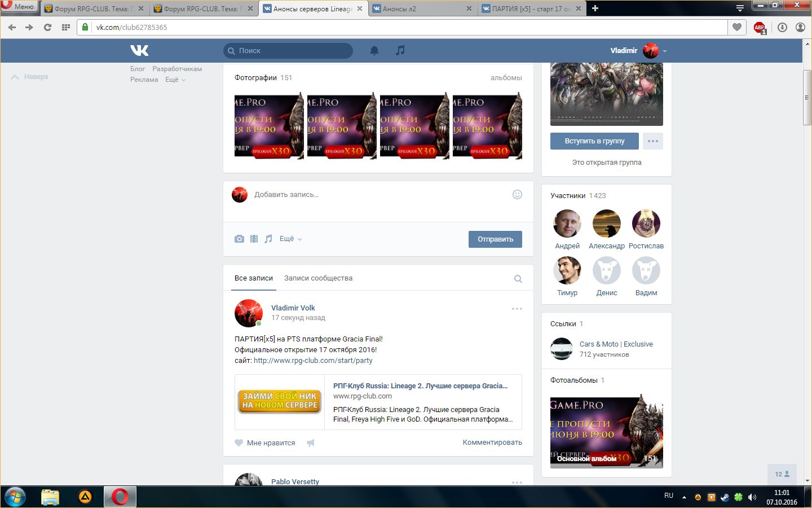The height and width of the screenshot is (508, 812).
Task: Attach a photo with the camera icon
Action: pyautogui.click(x=240, y=239)
